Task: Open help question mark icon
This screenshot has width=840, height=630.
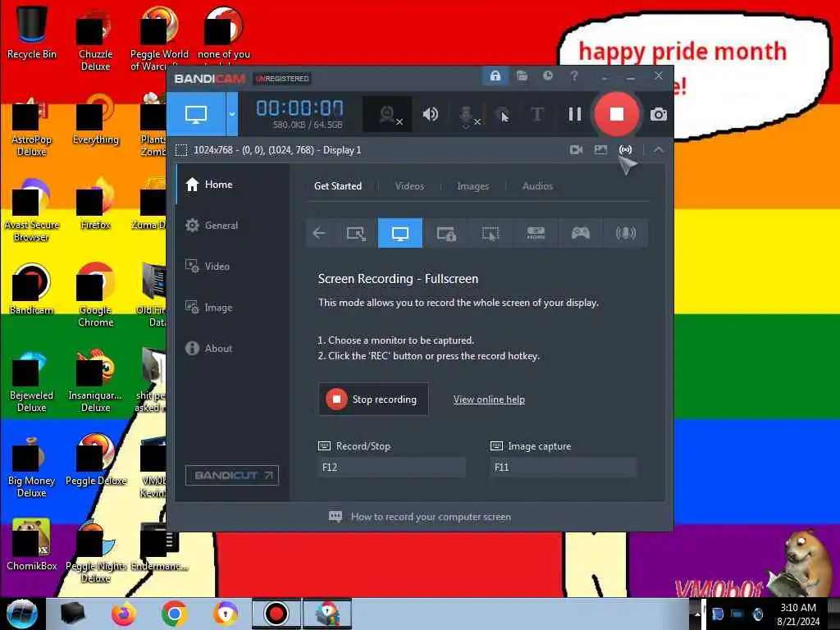Action: [574, 76]
